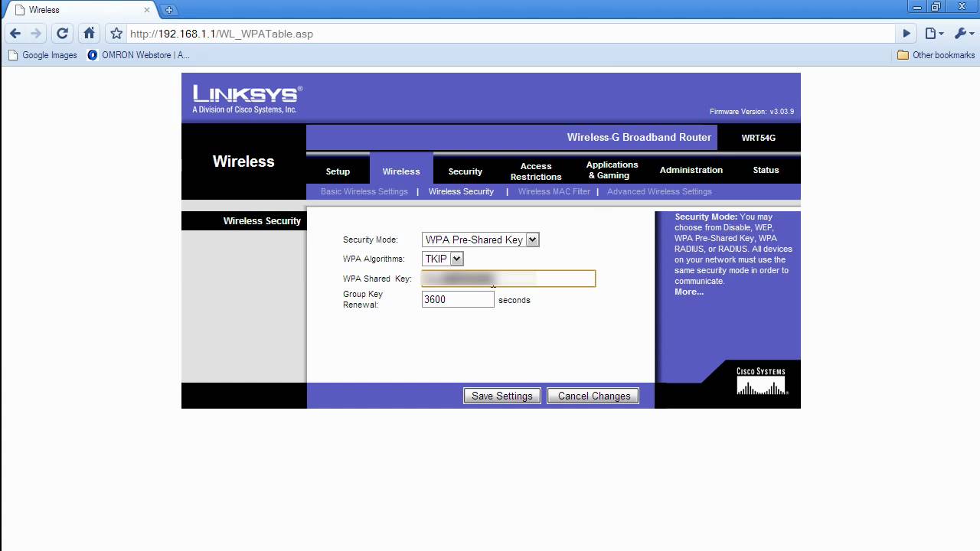Open the page control menu icon
Screen dimensions: 980x551
pyautogui.click(x=934, y=34)
